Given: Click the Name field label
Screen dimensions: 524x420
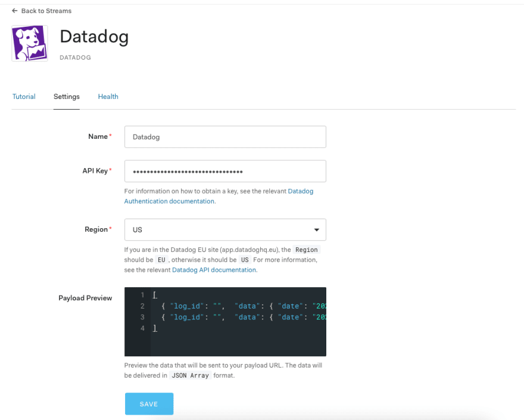Looking at the screenshot, I should (x=98, y=136).
